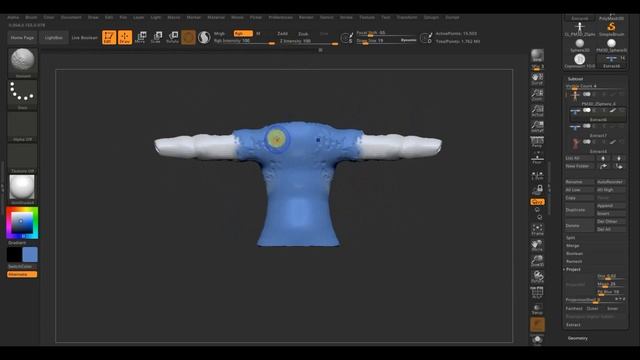Toggle the Floor grid icon
The height and width of the screenshot is (360, 640).
[537, 158]
